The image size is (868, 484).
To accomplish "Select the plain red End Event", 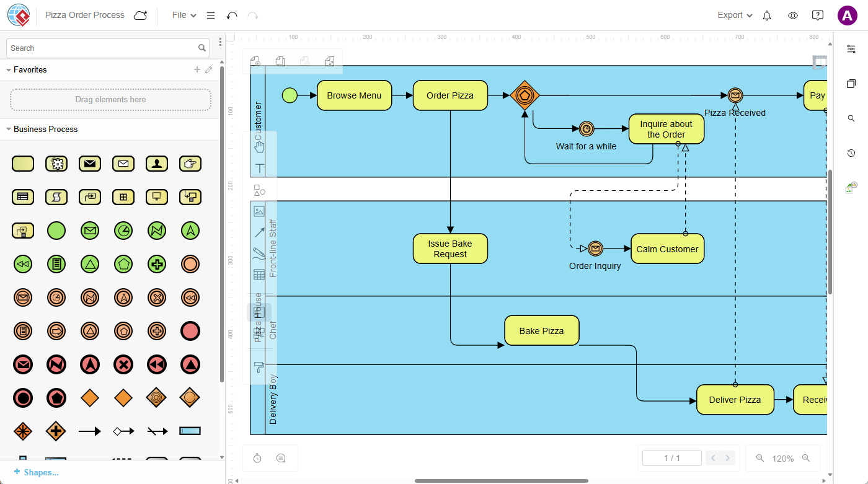I will [x=190, y=331].
